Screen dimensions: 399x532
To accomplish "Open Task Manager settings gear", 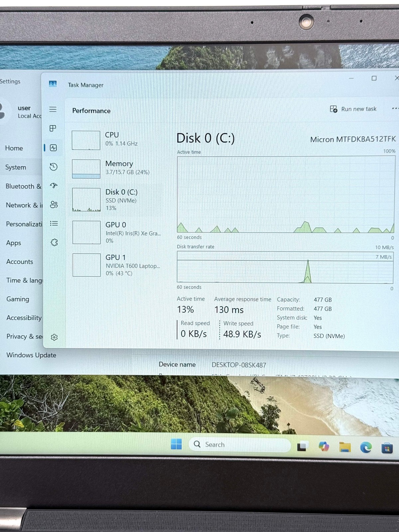I will click(x=54, y=337).
